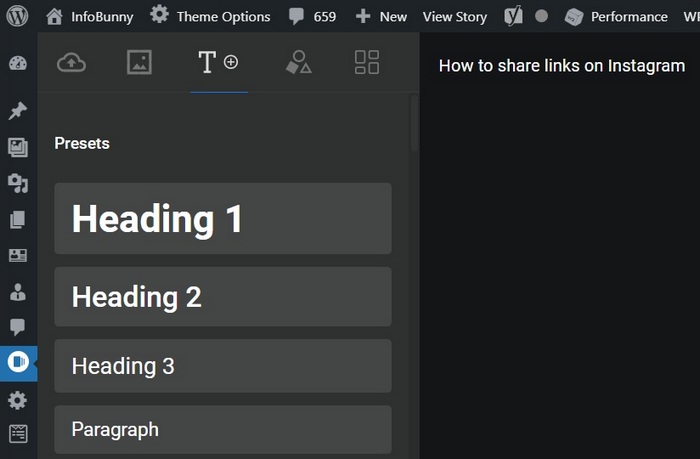Click the Presets section label
700x459 pixels.
(82, 143)
